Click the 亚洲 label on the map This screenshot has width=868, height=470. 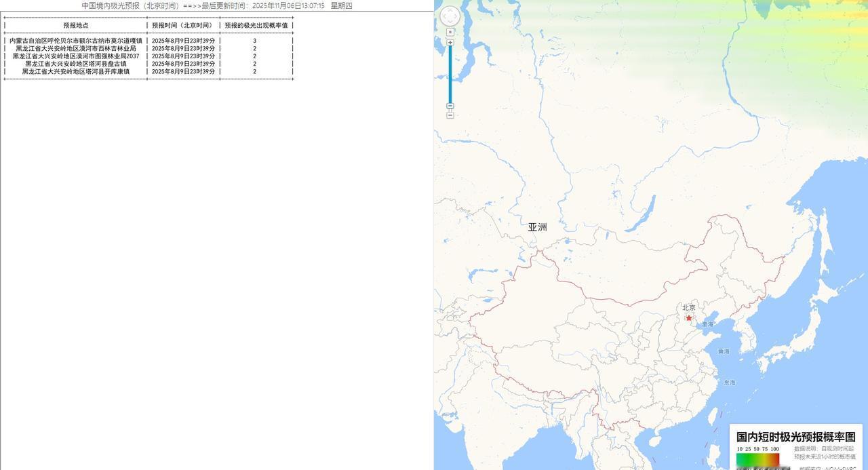(537, 227)
